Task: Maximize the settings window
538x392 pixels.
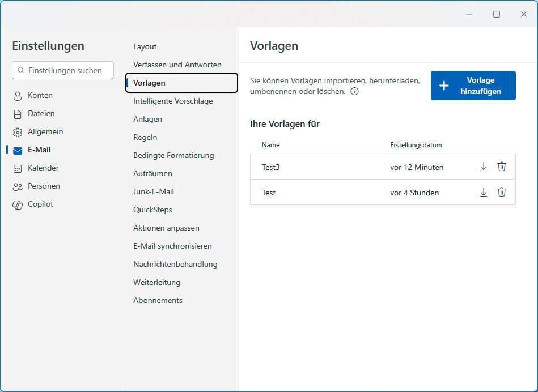Action: [x=497, y=14]
